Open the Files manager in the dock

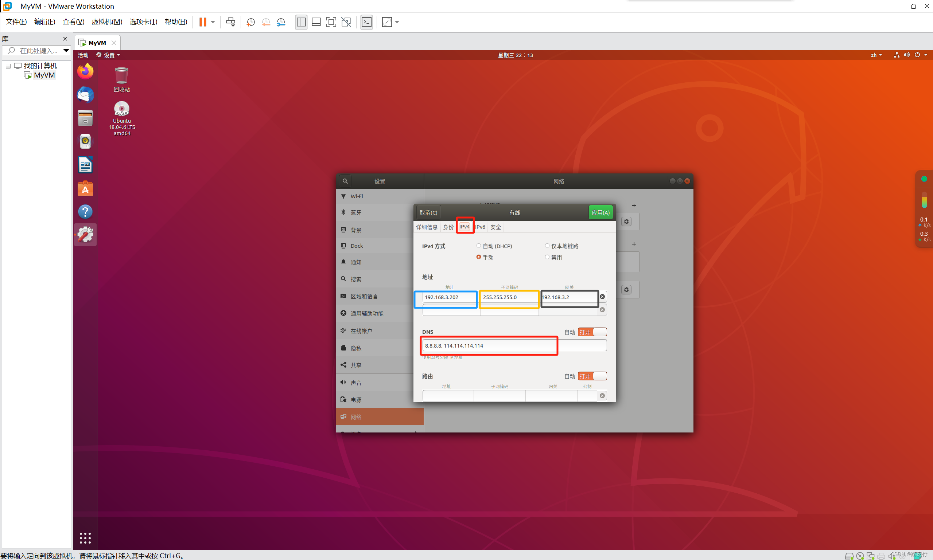pyautogui.click(x=85, y=118)
